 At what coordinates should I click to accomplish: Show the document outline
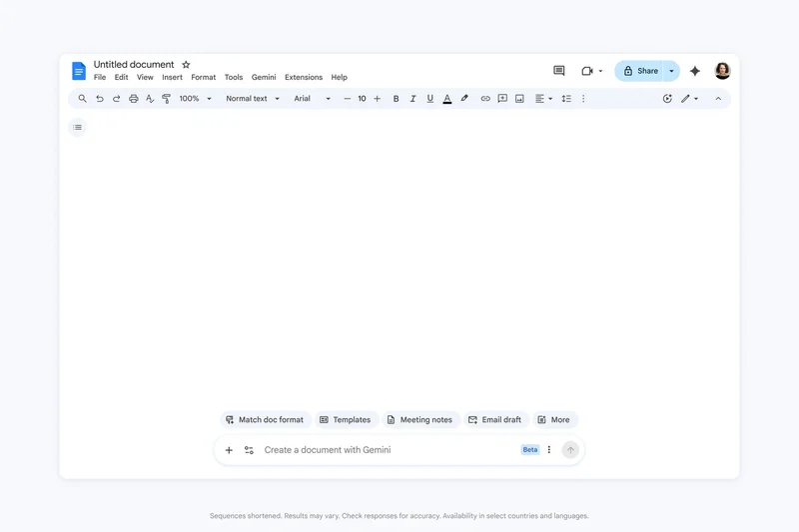point(78,128)
